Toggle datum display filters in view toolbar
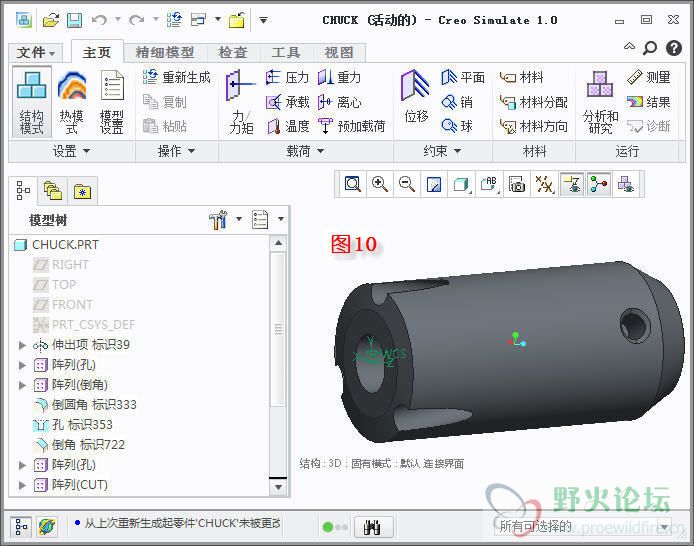Image resolution: width=694 pixels, height=546 pixels. pyautogui.click(x=544, y=184)
